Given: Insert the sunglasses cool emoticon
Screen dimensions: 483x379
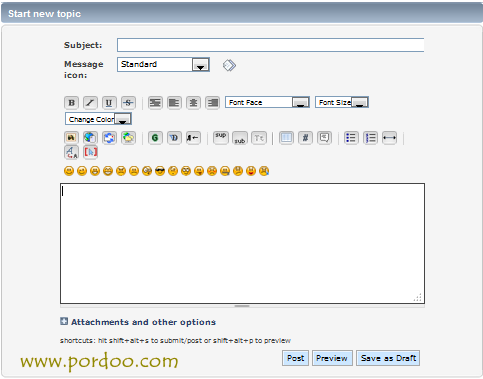Looking at the screenshot, I should click(160, 171).
